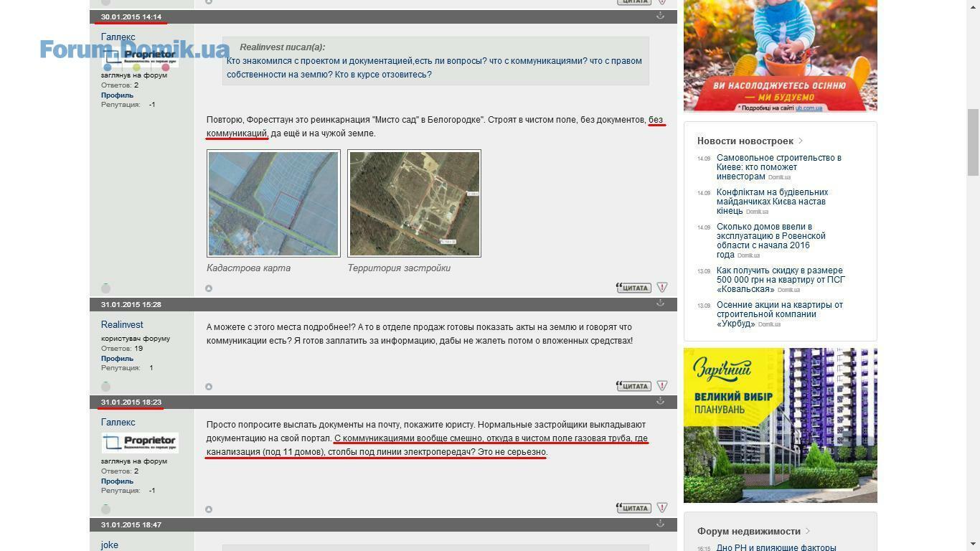Click the anchor icon of the 31.01.2015 18:47 post
This screenshot has width=980, height=551.
coord(660,524)
